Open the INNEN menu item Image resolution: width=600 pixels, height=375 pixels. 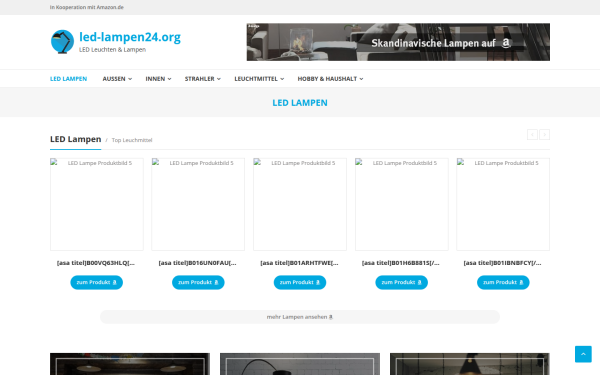click(155, 79)
